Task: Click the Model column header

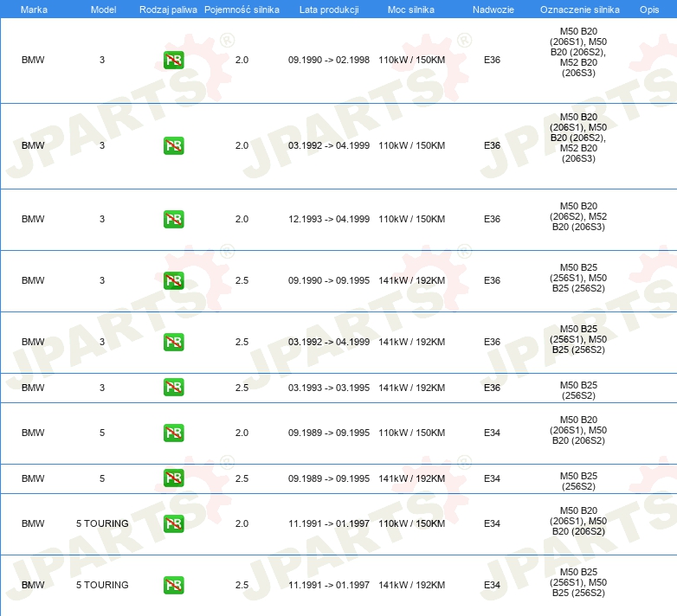Action: coord(103,10)
